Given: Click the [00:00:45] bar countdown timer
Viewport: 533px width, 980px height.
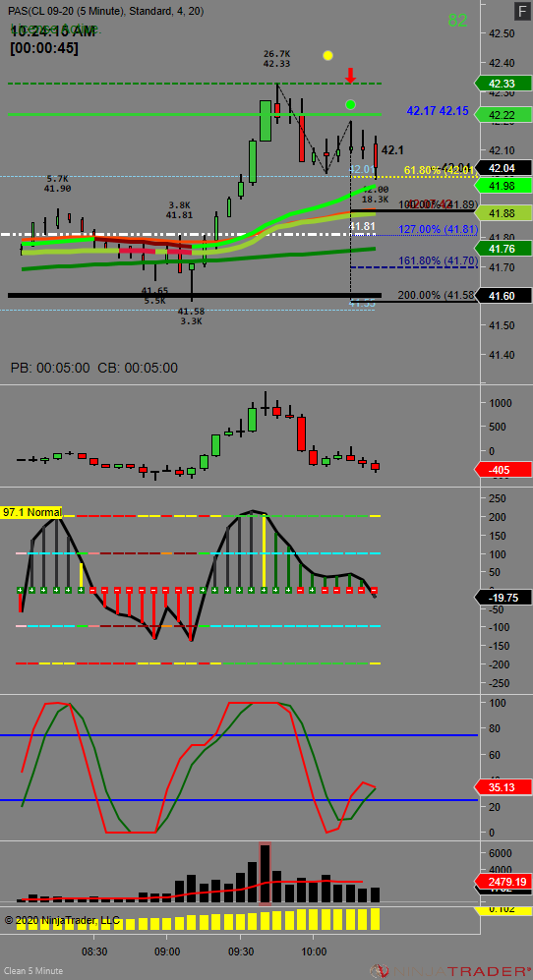Looking at the screenshot, I should coord(44,48).
